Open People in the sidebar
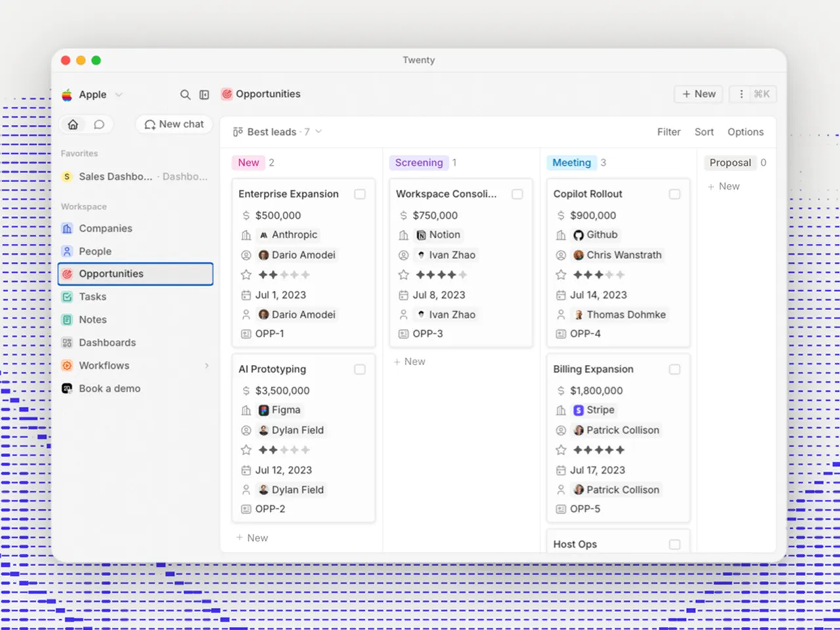The image size is (840, 630). 136,251
